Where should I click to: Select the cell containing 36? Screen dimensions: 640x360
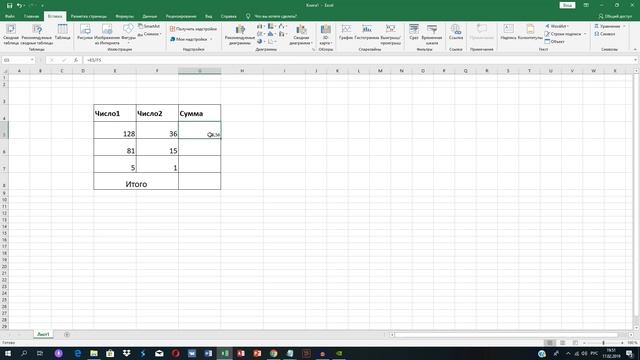tap(157, 130)
